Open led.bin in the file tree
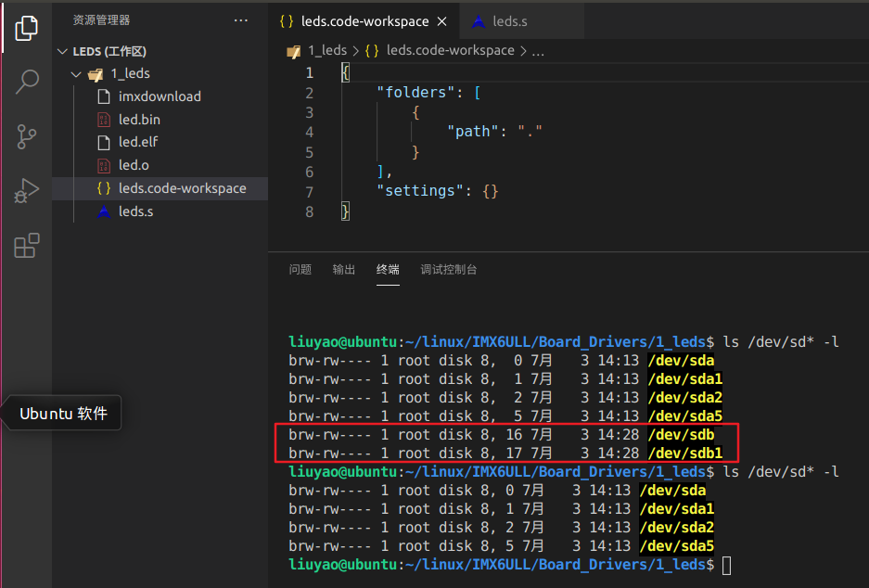Viewport: 869px width, 588px height. click(x=160, y=120)
